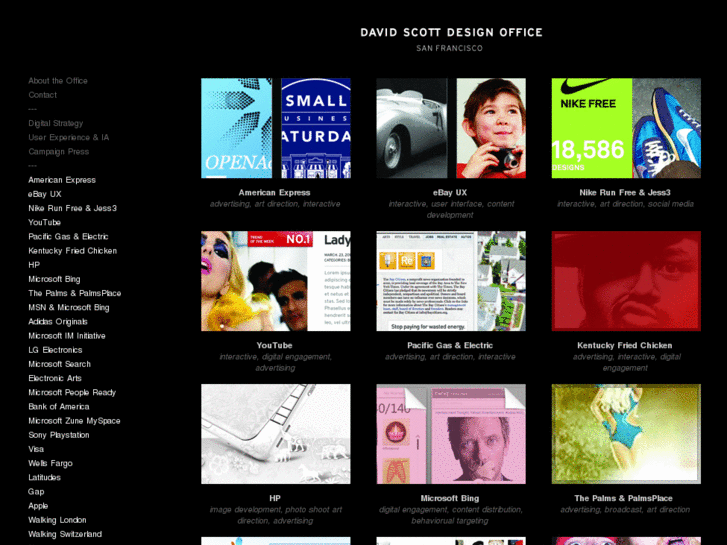Click Walking Switzerland sidebar link
Viewport: 727px width, 545px height.
pos(65,534)
